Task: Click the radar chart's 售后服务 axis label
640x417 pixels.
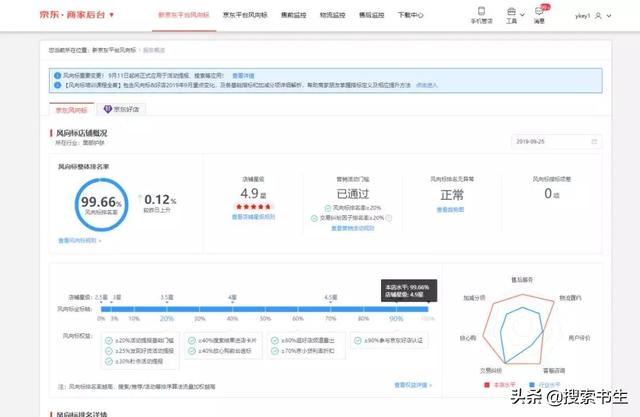Action: tap(522, 279)
